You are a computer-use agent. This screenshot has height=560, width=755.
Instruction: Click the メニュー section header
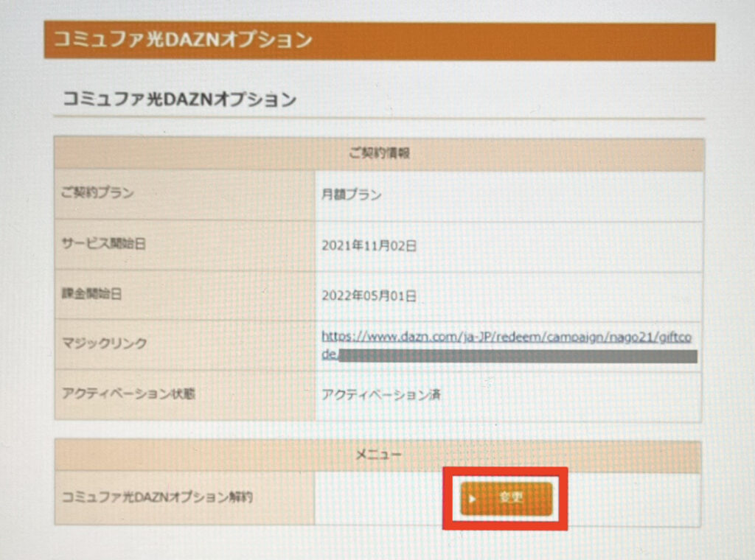(378, 454)
